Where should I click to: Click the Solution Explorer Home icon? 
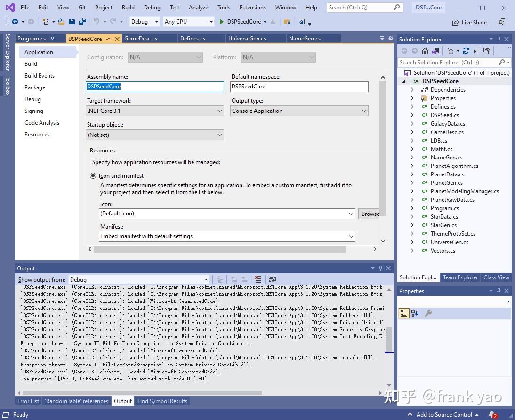[x=425, y=51]
